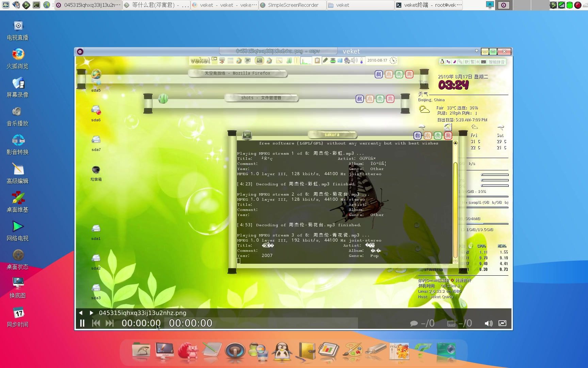588x368 pixels.
Task: Open the settings tools icon in top panel
Action: click(x=16, y=5)
